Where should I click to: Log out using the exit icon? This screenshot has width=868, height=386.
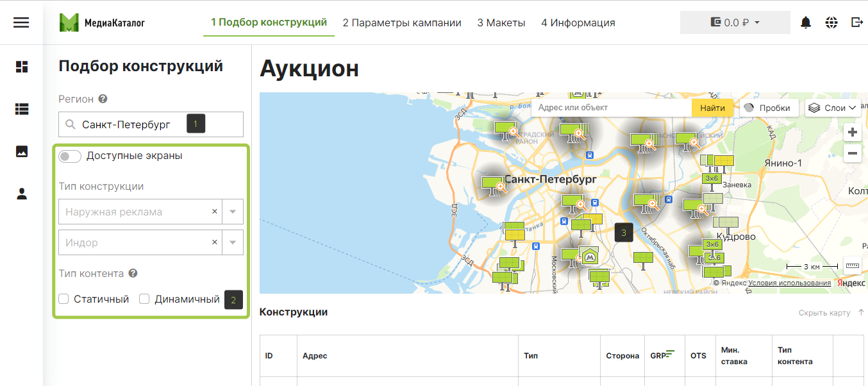856,22
